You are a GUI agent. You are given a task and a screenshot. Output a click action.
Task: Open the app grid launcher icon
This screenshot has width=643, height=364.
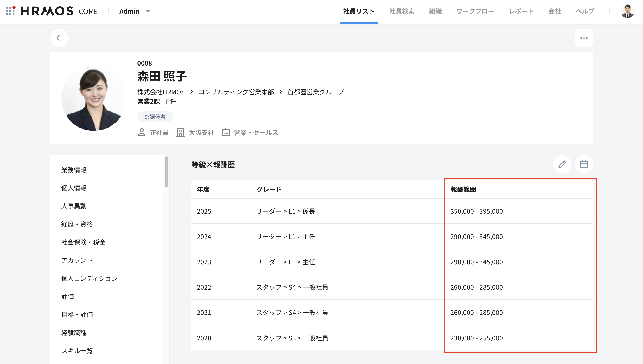(x=10, y=11)
